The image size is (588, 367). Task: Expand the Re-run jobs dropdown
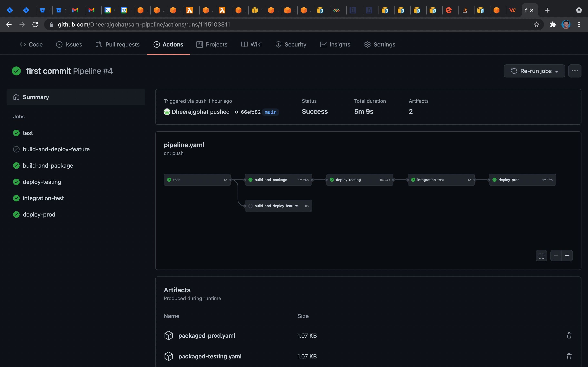pyautogui.click(x=534, y=71)
